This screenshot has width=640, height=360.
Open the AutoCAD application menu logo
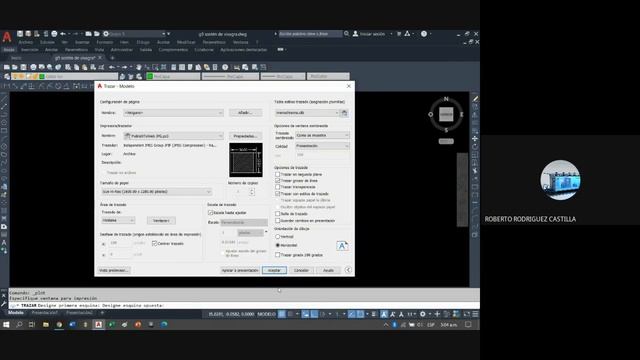[x=7, y=37]
